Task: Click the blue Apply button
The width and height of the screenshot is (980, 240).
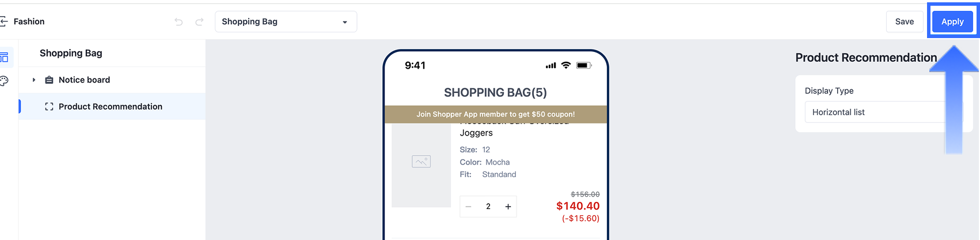Action: coord(952,22)
